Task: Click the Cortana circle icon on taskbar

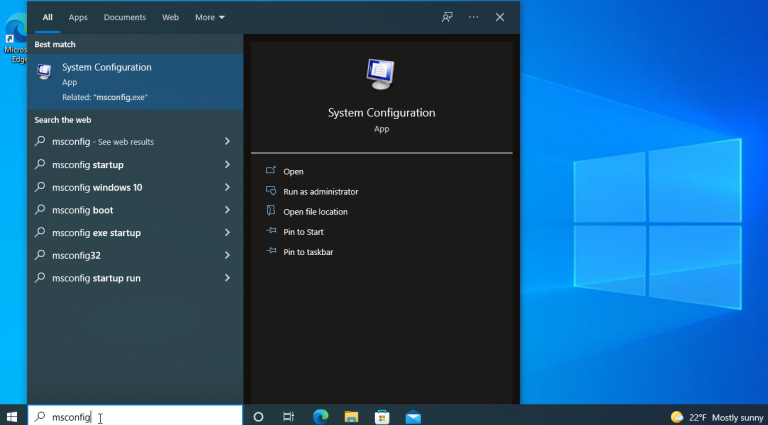Action: pyautogui.click(x=258, y=417)
